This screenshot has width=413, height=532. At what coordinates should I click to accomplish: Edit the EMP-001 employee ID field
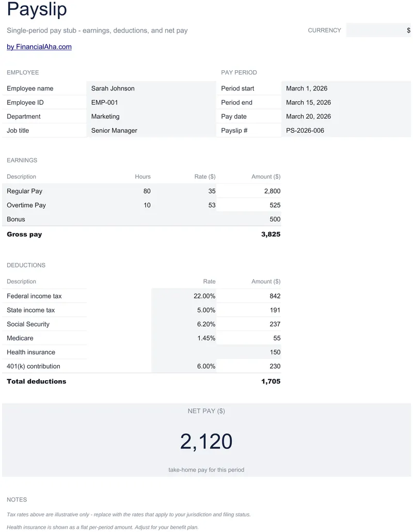(x=151, y=102)
